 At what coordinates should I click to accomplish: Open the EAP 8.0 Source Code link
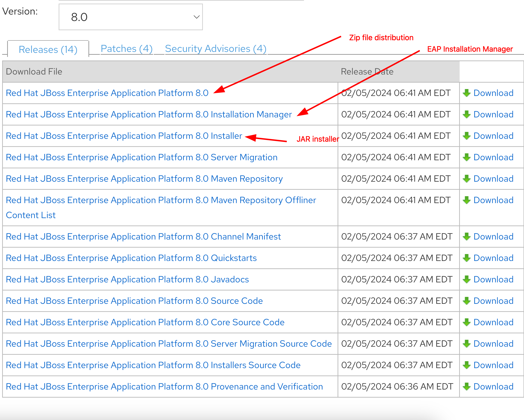134,301
